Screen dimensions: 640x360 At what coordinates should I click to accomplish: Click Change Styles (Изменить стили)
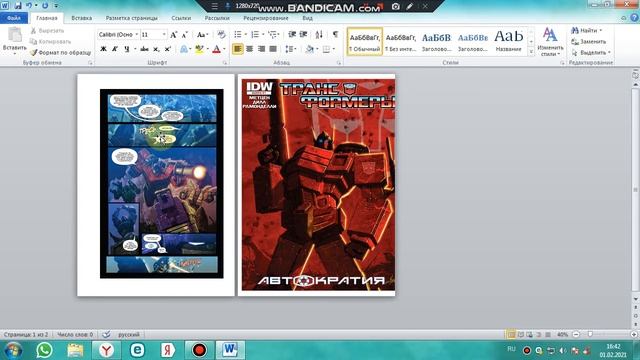[x=550, y=42]
